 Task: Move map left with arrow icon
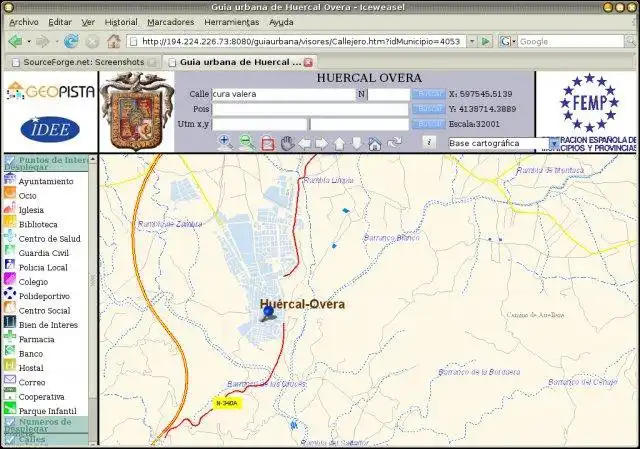304,143
